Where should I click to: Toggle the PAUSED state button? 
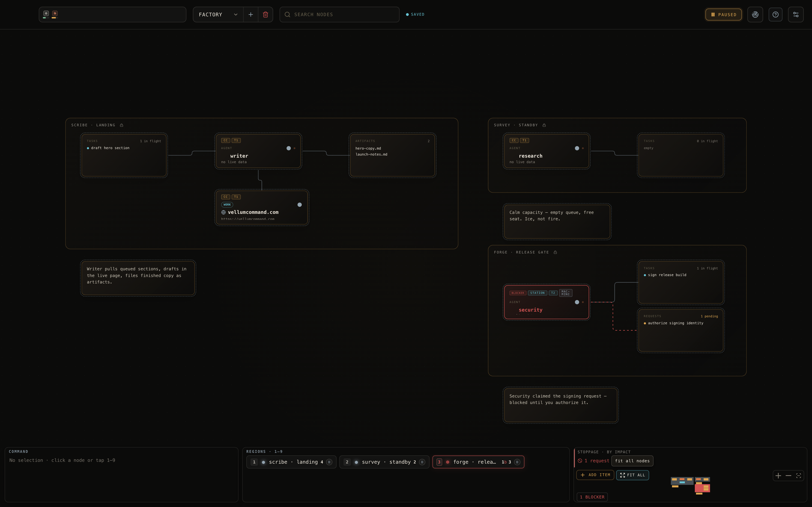(723, 15)
